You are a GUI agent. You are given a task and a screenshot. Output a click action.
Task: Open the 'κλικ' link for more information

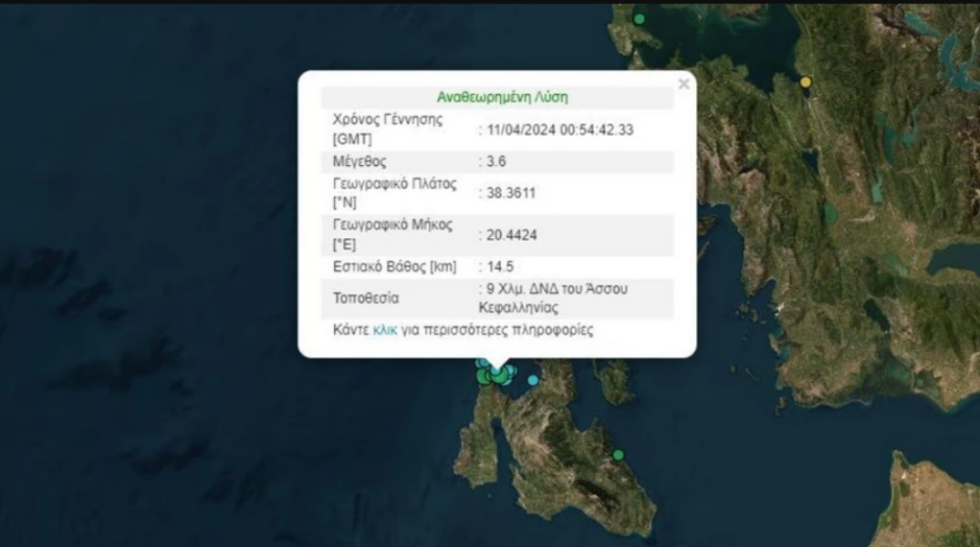pos(385,330)
